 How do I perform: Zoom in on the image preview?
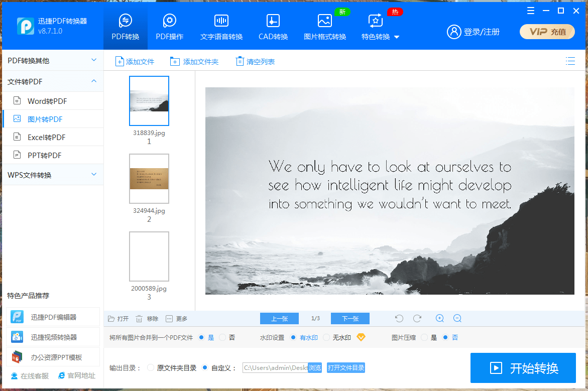(x=439, y=318)
